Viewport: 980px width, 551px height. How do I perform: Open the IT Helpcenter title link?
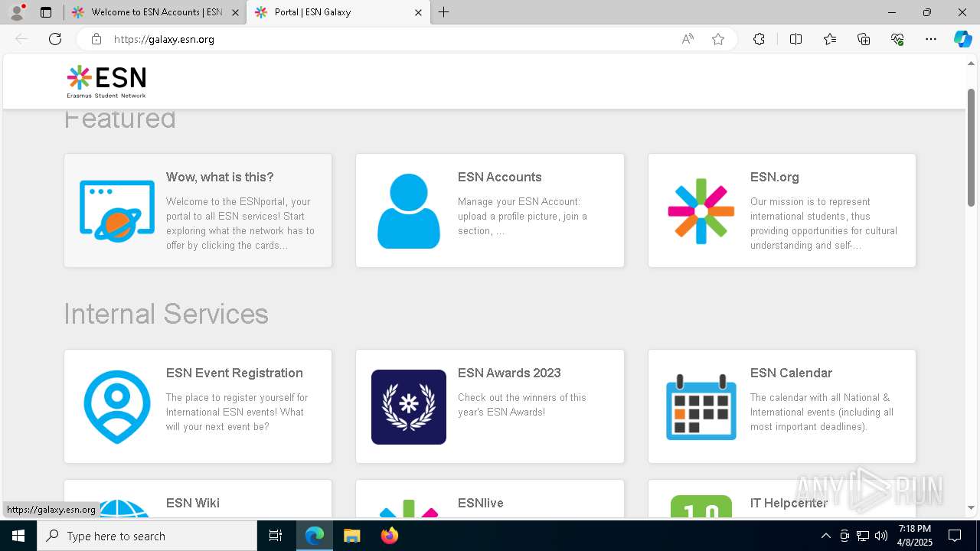789,503
